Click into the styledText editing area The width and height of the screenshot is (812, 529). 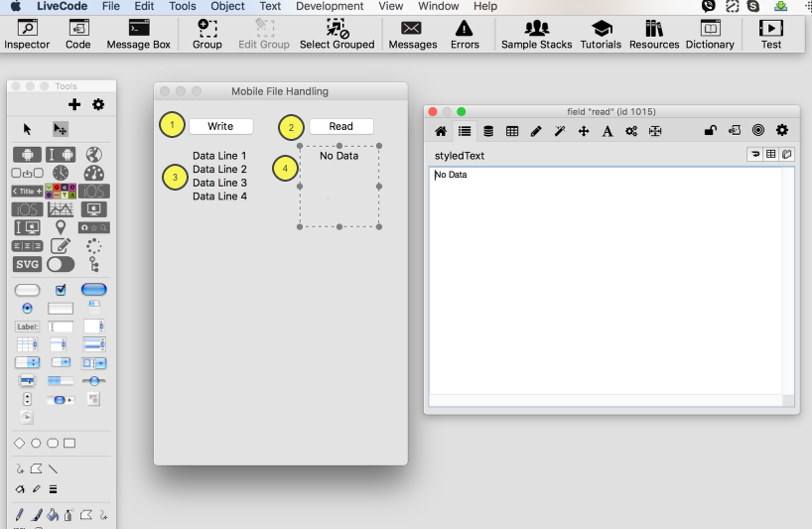point(606,281)
